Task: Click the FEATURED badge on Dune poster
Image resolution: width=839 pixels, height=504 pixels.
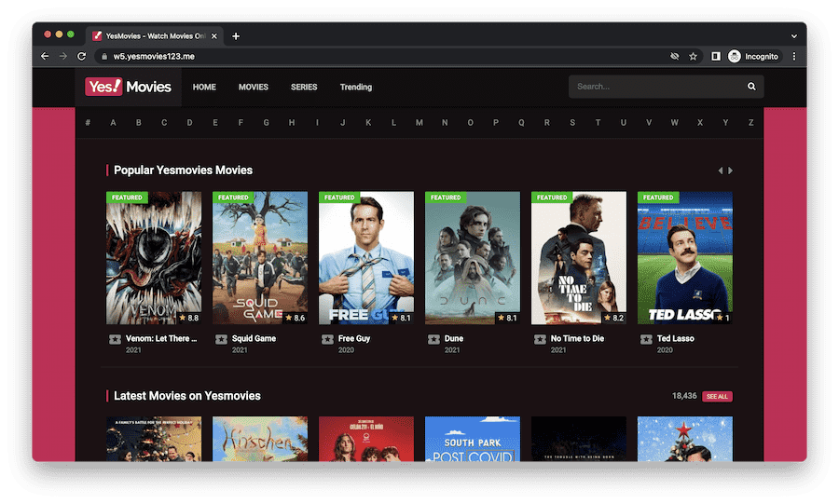Action: click(446, 198)
